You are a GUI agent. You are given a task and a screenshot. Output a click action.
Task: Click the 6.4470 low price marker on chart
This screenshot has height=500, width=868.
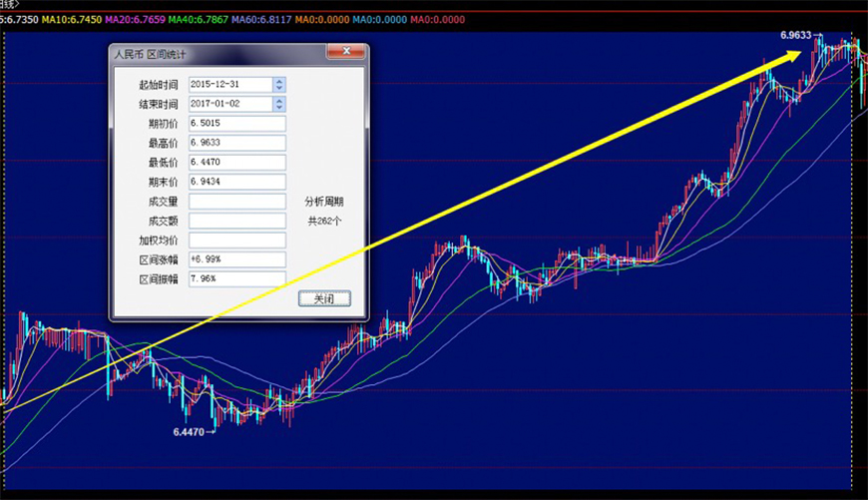pos(191,432)
